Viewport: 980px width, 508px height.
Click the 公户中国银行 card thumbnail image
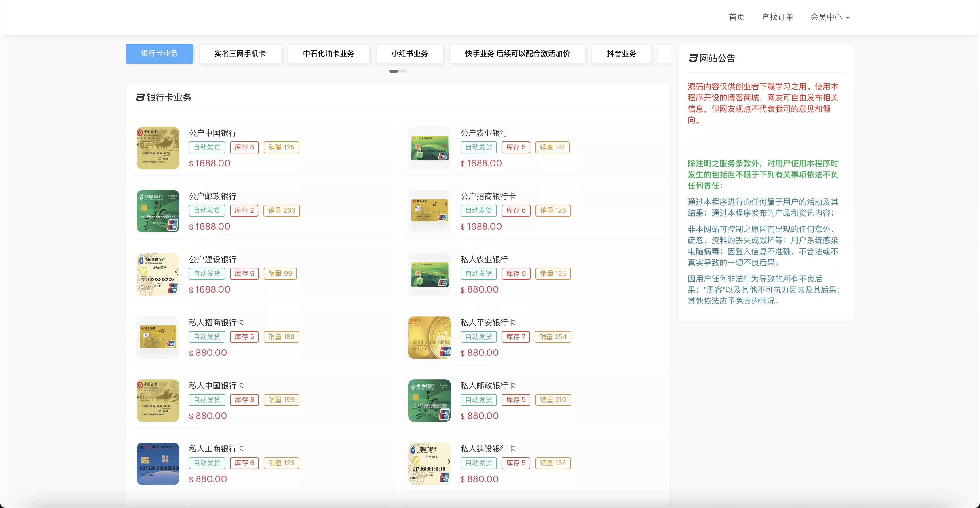point(157,148)
